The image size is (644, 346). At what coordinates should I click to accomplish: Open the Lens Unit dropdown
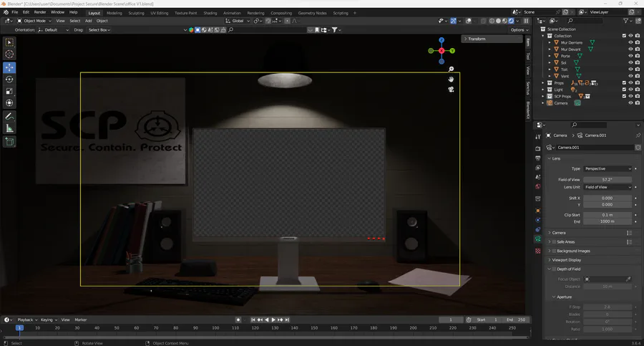(x=608, y=187)
